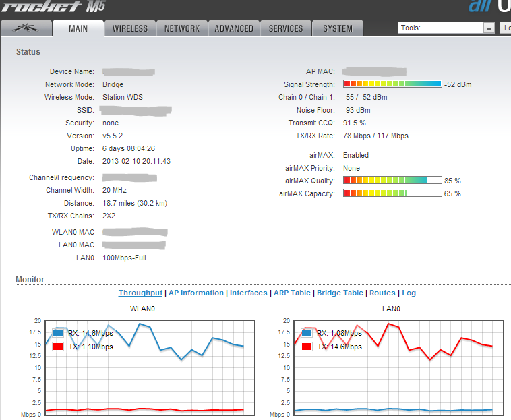Select airMAX Priority value 'None'

pos(351,168)
